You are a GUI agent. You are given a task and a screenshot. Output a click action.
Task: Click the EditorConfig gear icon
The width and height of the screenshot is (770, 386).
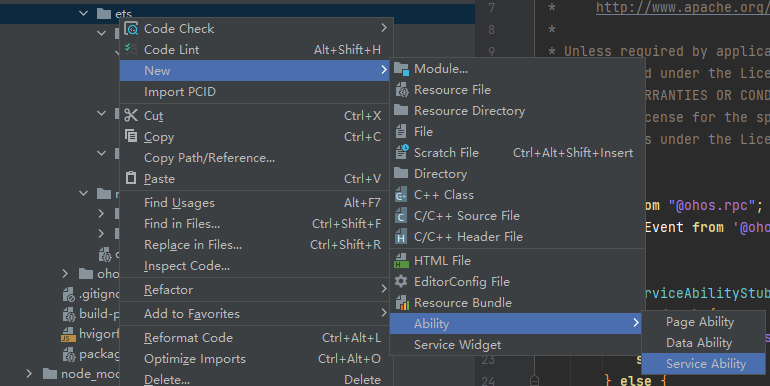401,281
